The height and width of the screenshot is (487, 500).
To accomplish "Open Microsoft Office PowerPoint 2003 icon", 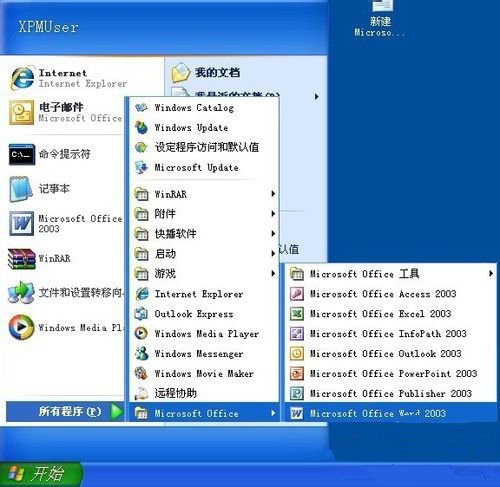I will click(297, 374).
